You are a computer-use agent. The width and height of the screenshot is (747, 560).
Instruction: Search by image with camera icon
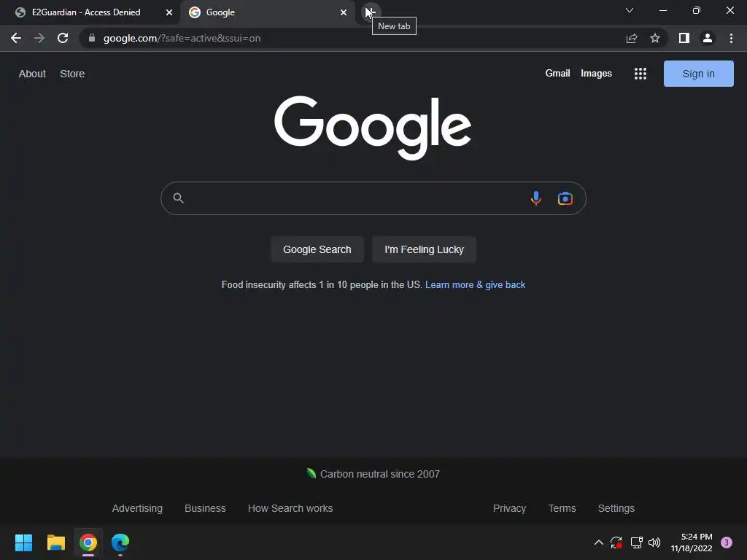[565, 198]
